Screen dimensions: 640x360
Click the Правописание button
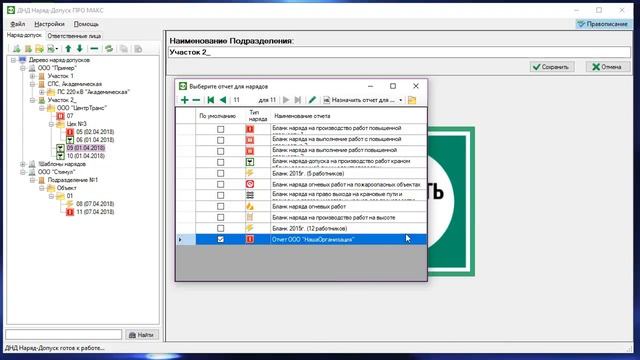(603, 24)
